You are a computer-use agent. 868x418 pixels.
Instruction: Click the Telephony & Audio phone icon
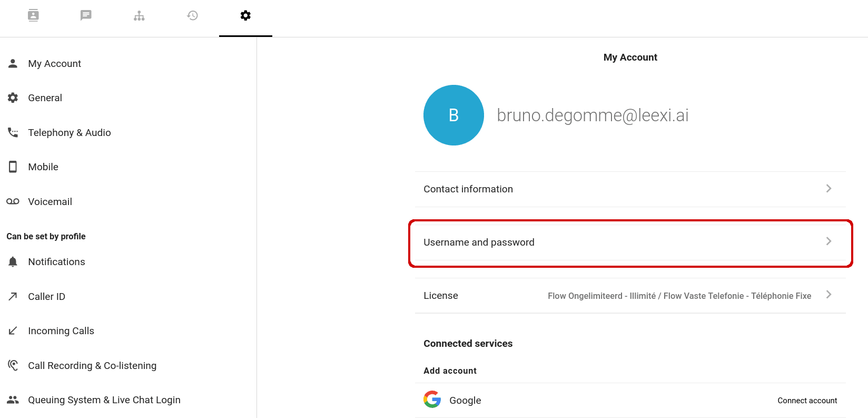(13, 132)
